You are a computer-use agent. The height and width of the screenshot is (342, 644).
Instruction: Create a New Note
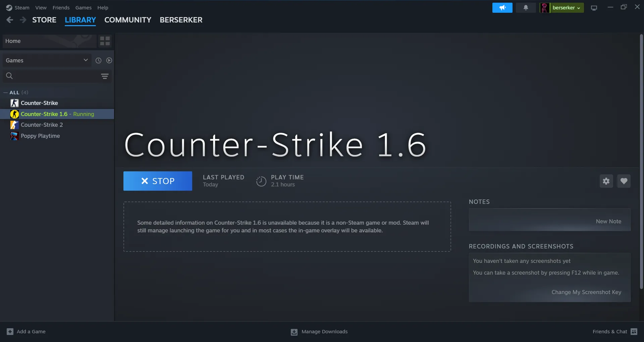(x=608, y=221)
